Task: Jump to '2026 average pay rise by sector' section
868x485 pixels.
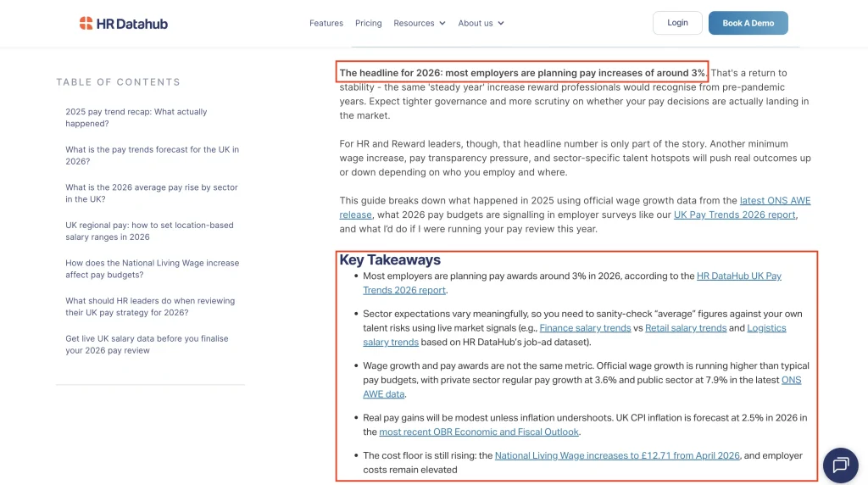Action: tap(152, 193)
